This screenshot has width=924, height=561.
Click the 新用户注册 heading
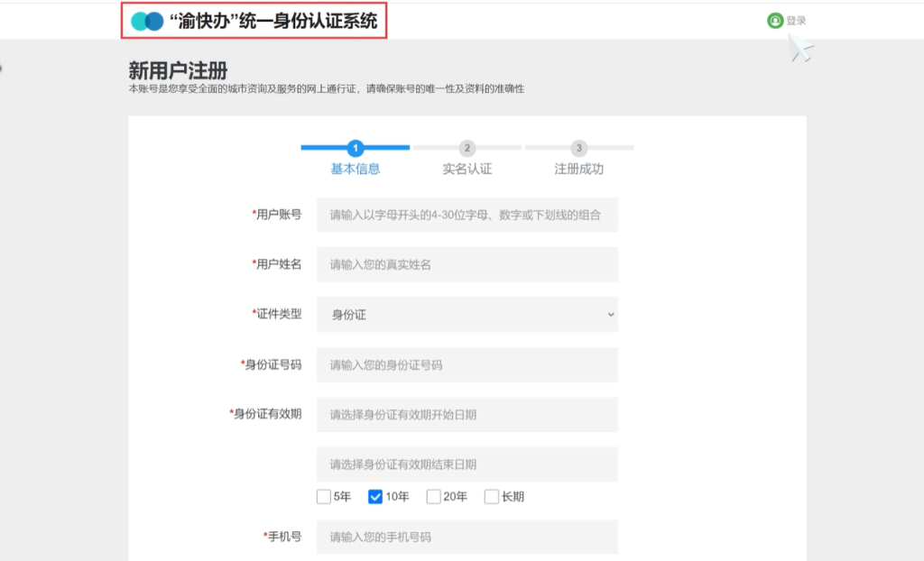[178, 70]
